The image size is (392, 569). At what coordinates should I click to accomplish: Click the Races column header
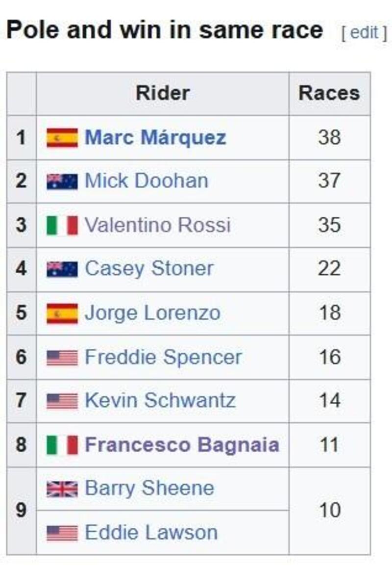click(329, 93)
